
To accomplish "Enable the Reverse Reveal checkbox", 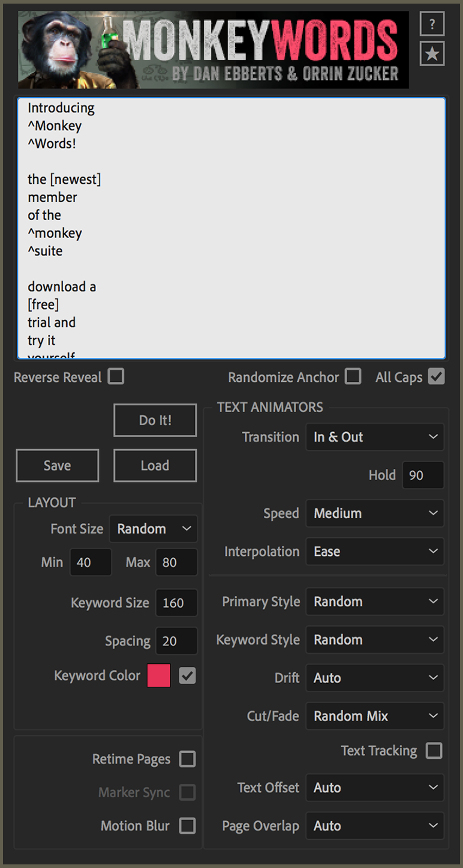I will (116, 377).
